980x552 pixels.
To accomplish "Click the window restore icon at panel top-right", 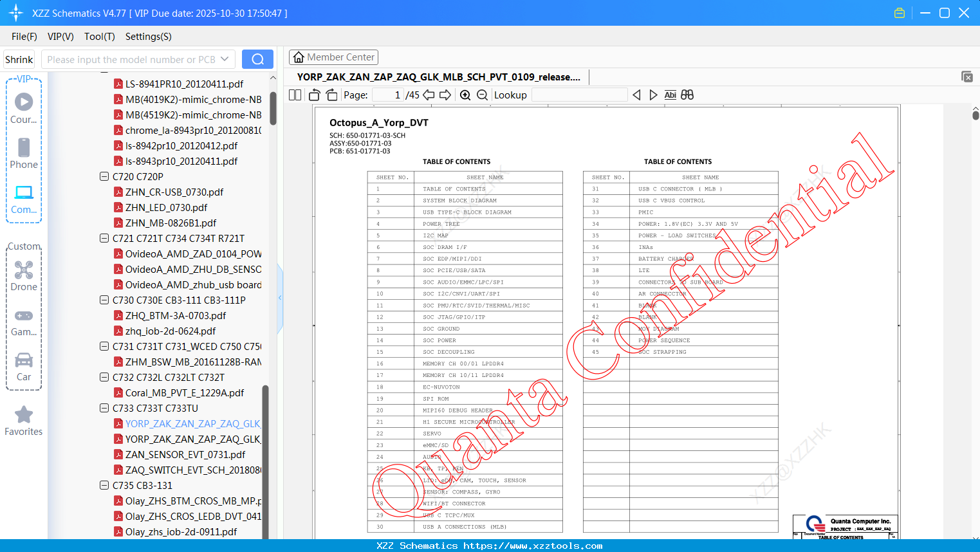I will pos(967,77).
